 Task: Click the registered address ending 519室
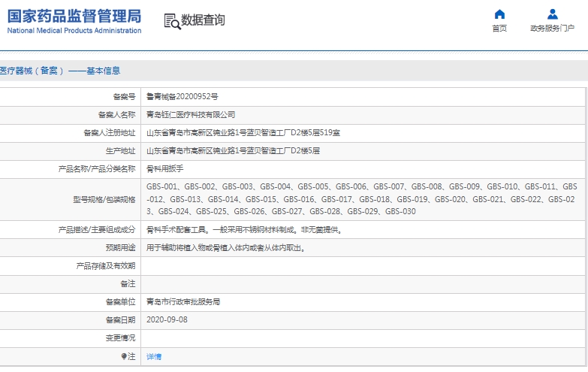pos(243,132)
